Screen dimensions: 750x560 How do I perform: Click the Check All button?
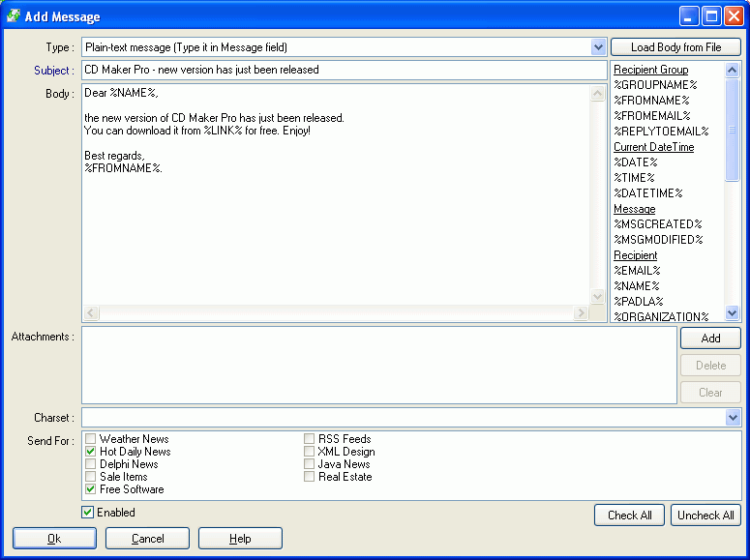(x=629, y=516)
